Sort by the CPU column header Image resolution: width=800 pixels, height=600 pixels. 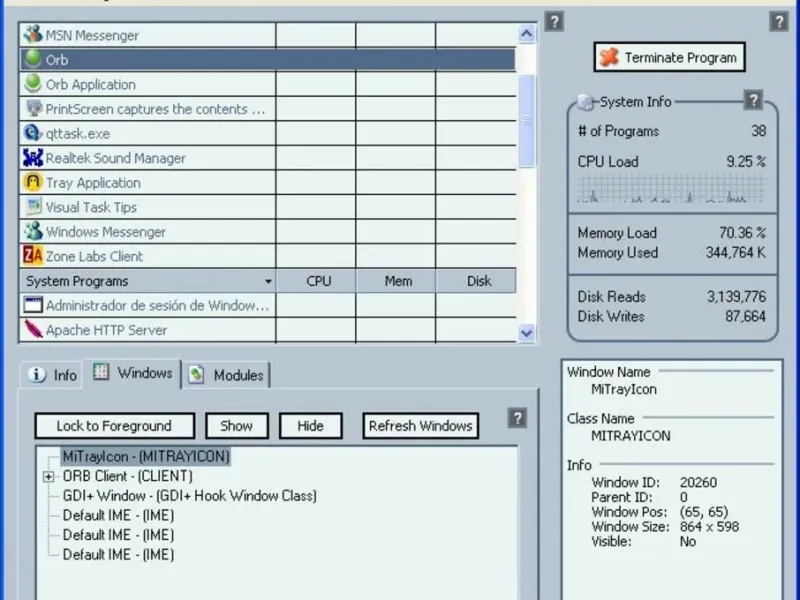pyautogui.click(x=316, y=281)
